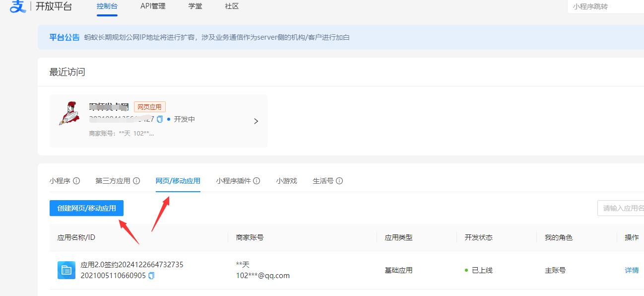Click the 平台公告 announcement text
644x296 pixels.
click(x=64, y=37)
